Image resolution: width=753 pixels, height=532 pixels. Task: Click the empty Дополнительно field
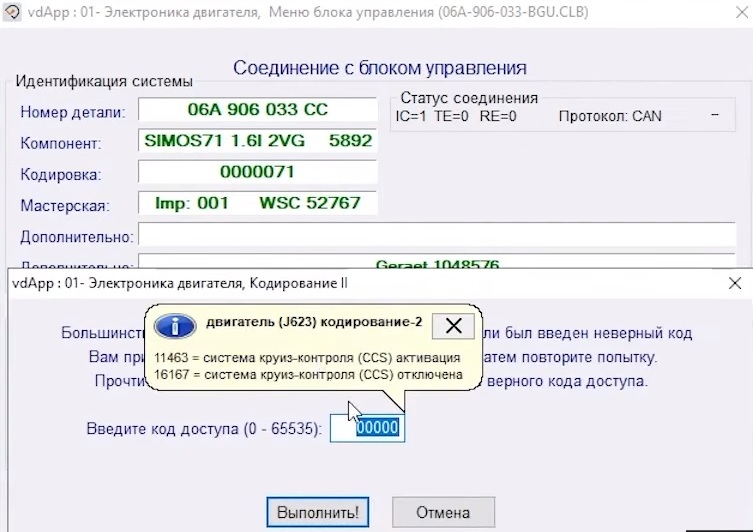(437, 235)
